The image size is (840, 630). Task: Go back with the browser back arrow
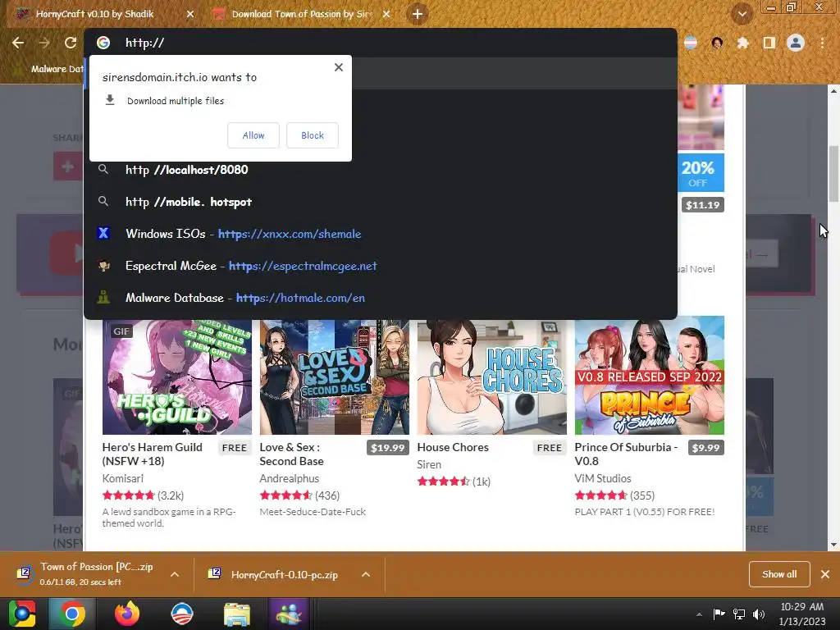pyautogui.click(x=18, y=43)
